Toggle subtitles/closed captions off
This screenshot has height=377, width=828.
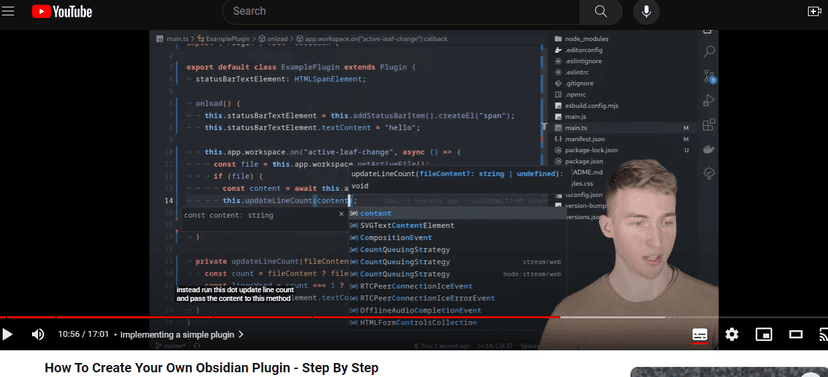pos(700,334)
